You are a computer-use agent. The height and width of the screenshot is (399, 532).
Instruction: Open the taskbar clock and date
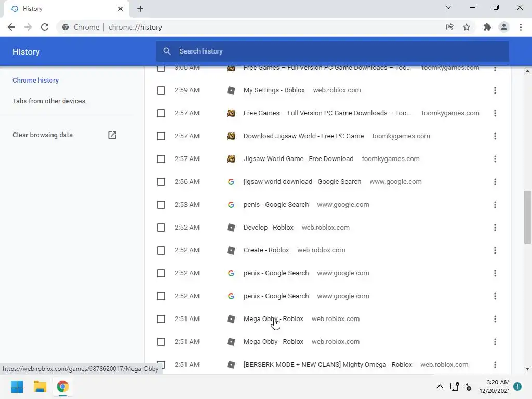tap(495, 387)
